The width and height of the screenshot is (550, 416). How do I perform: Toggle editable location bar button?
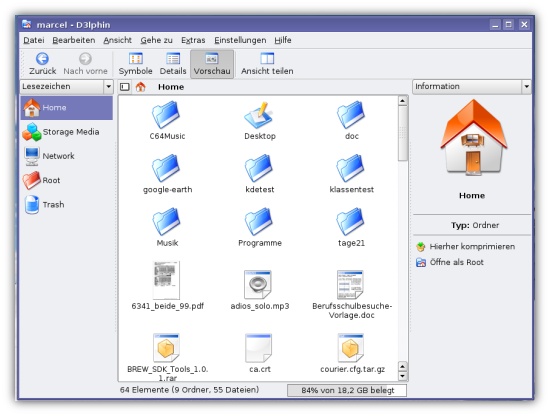pos(125,87)
